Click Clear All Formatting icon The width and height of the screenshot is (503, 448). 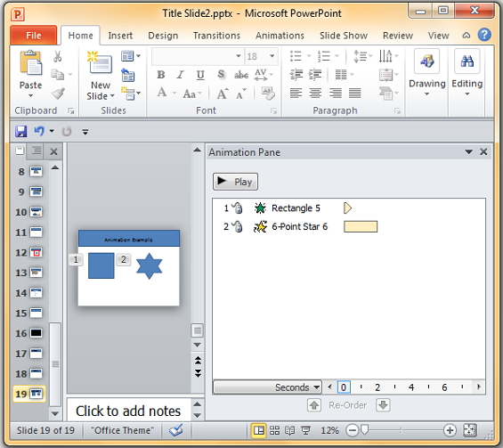tap(268, 94)
